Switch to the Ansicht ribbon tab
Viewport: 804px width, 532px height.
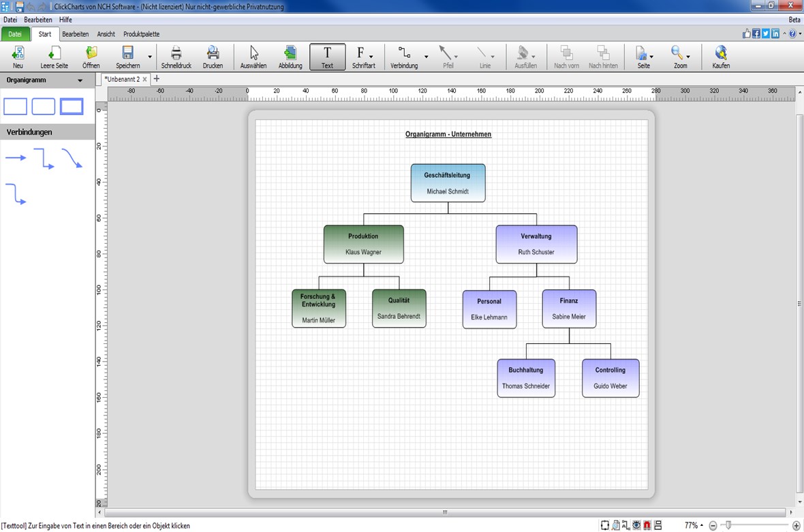[x=106, y=34]
